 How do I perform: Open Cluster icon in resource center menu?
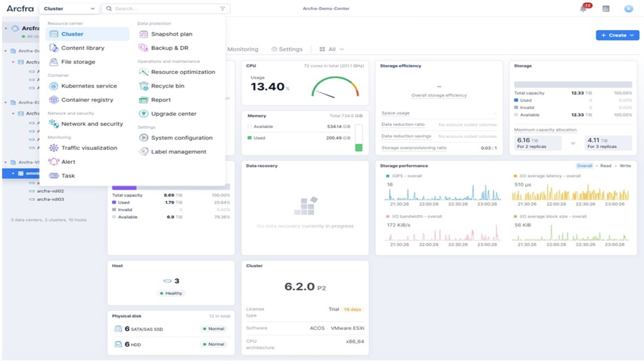coord(54,34)
